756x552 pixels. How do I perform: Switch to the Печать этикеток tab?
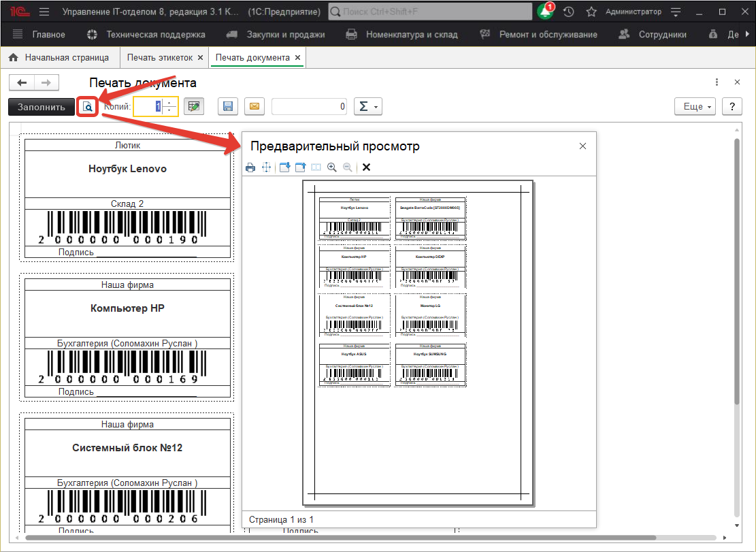coord(160,58)
